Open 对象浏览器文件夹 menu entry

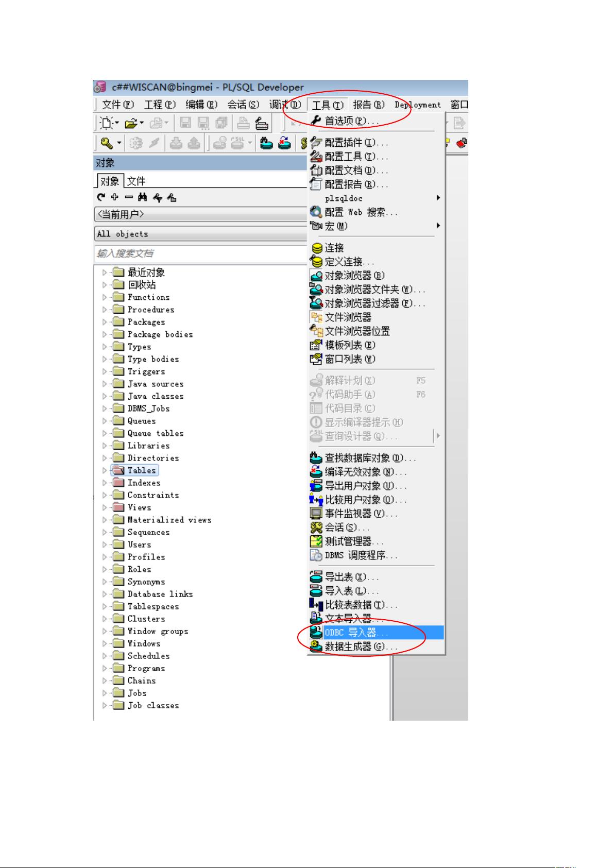(376, 290)
